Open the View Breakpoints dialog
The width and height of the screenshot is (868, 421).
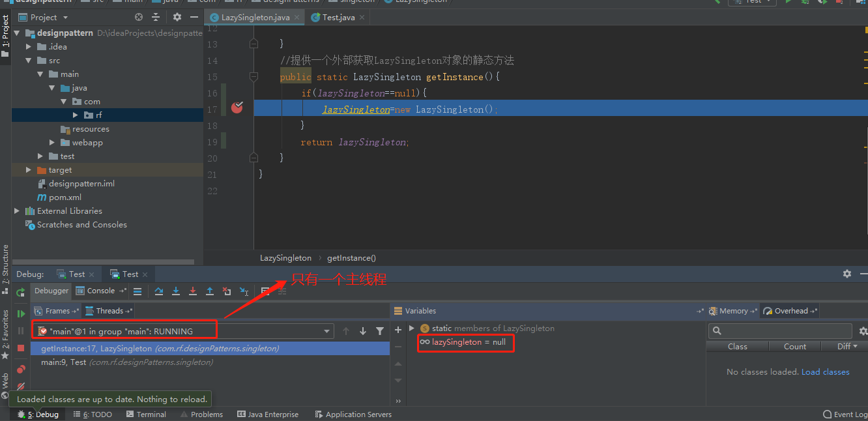point(21,369)
